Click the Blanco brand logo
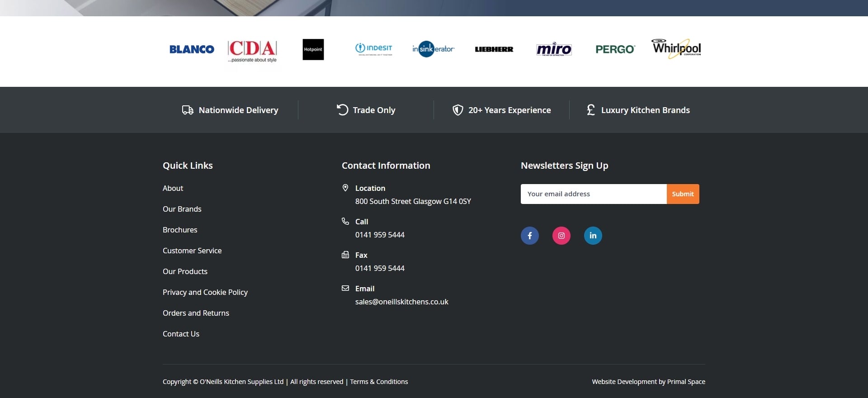 192,49
